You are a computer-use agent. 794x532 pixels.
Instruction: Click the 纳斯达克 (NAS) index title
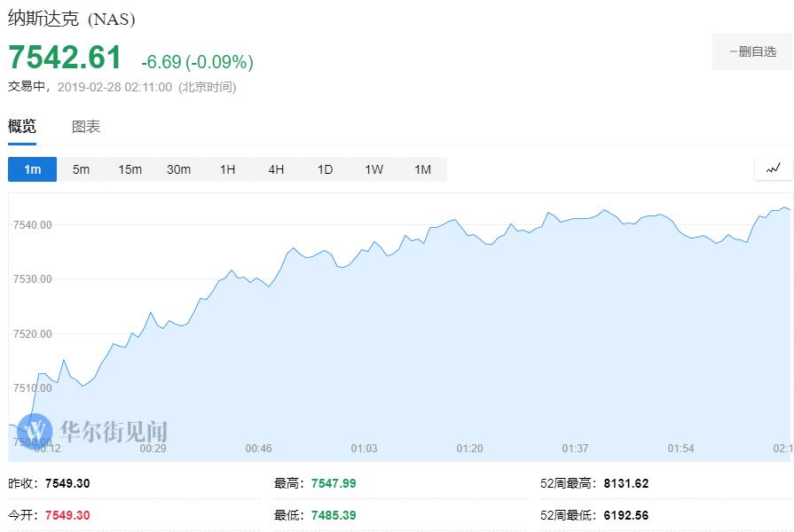click(x=72, y=19)
